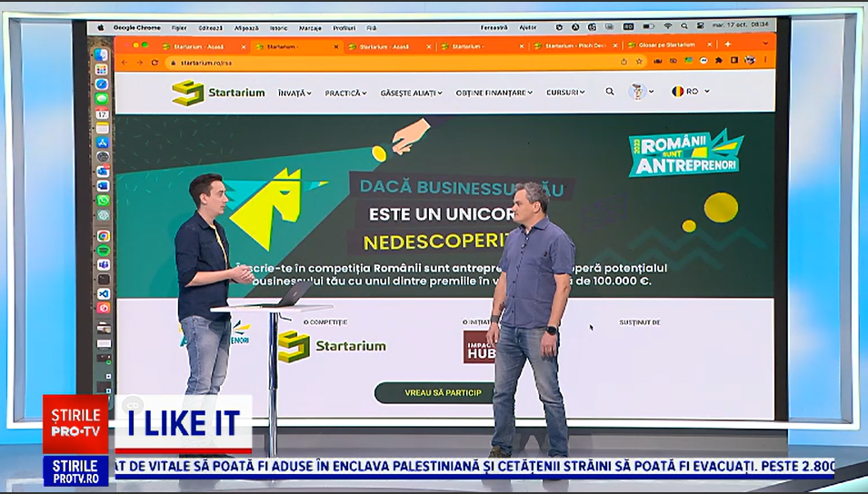Close the Startarium - Pitch Deck tab
The height and width of the screenshot is (494, 868).
tap(614, 44)
